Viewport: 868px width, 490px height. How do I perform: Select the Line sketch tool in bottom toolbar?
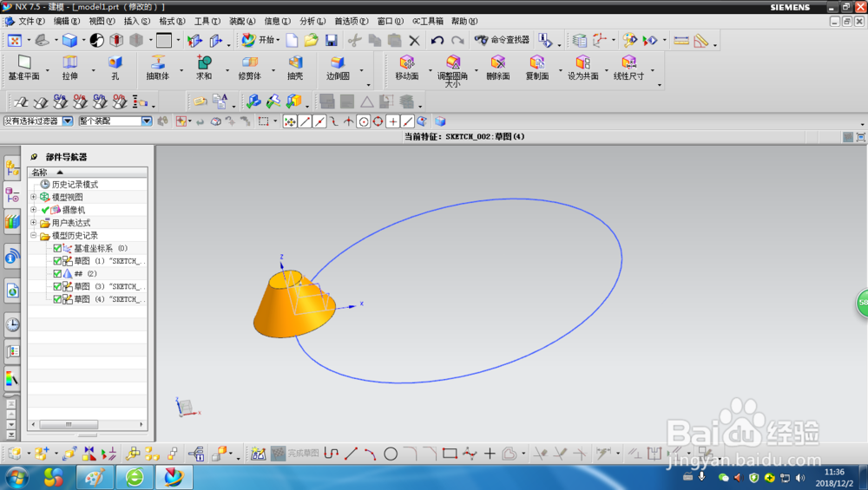[351, 454]
